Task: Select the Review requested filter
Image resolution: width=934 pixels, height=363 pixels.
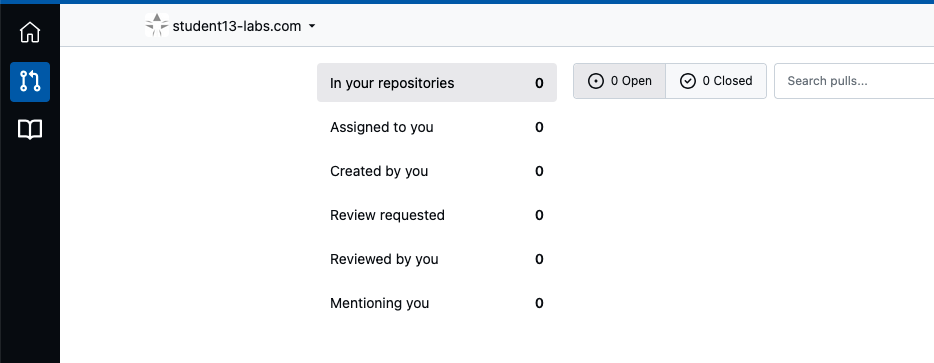Action: (437, 215)
